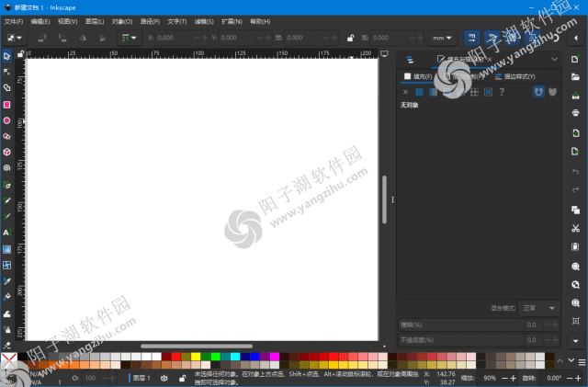Select the Pencil freehand tool
The height and width of the screenshot is (387, 588).
[x=6, y=200]
